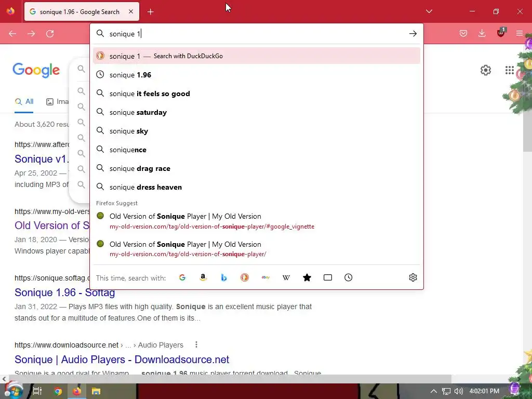
Task: Open the Save to Pocket icon
Action: pos(463,33)
